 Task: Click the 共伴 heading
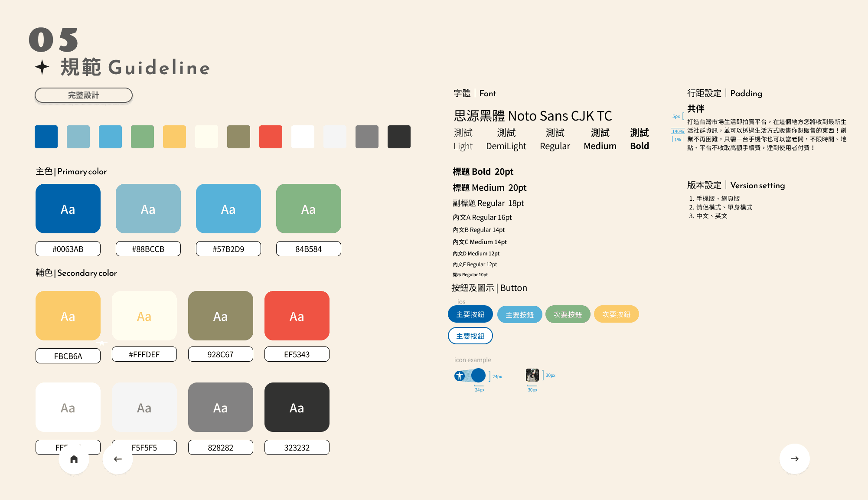(696, 109)
